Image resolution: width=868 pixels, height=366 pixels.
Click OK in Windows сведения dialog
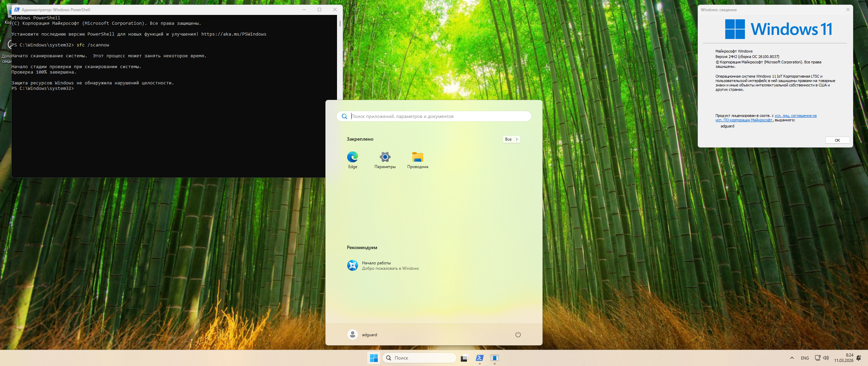point(837,140)
